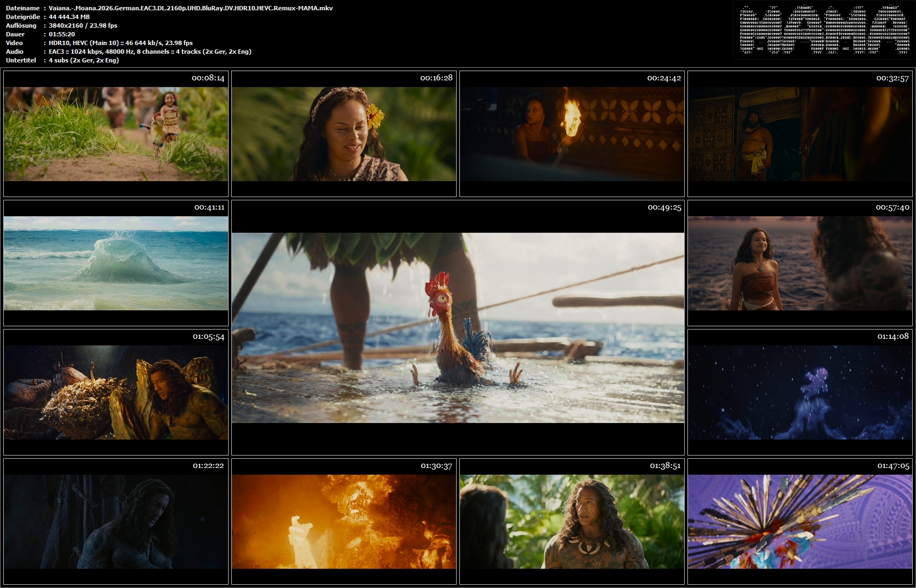The image size is (916, 588).
Task: Click the purple frame at 01:47:05
Action: (800, 521)
